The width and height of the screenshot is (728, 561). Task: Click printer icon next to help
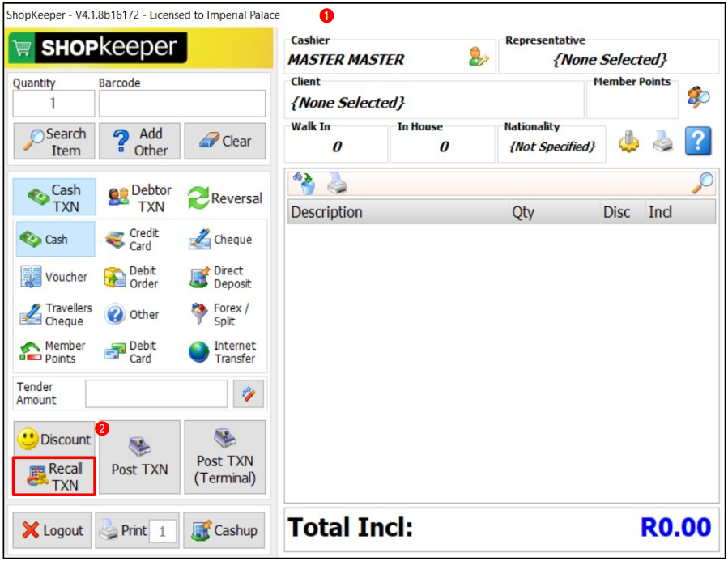click(663, 141)
